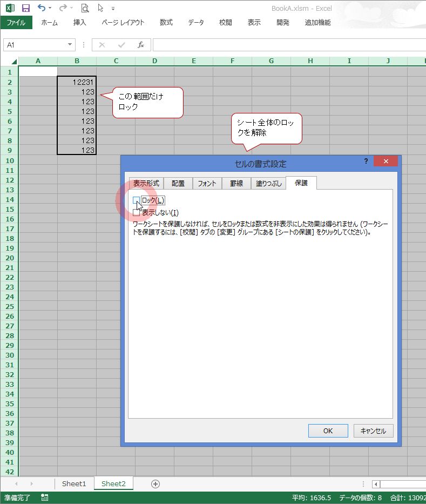Add a new sheet with plus icon
This screenshot has height=504, width=426.
click(155, 484)
